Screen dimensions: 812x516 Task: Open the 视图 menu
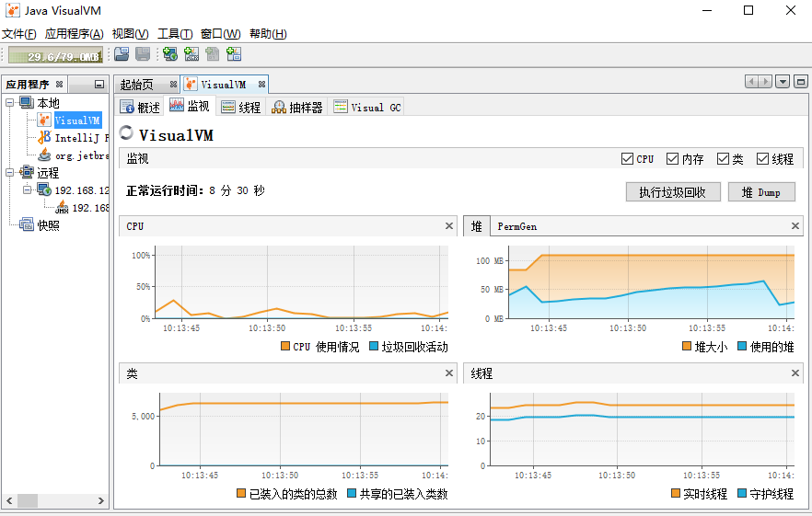click(130, 34)
